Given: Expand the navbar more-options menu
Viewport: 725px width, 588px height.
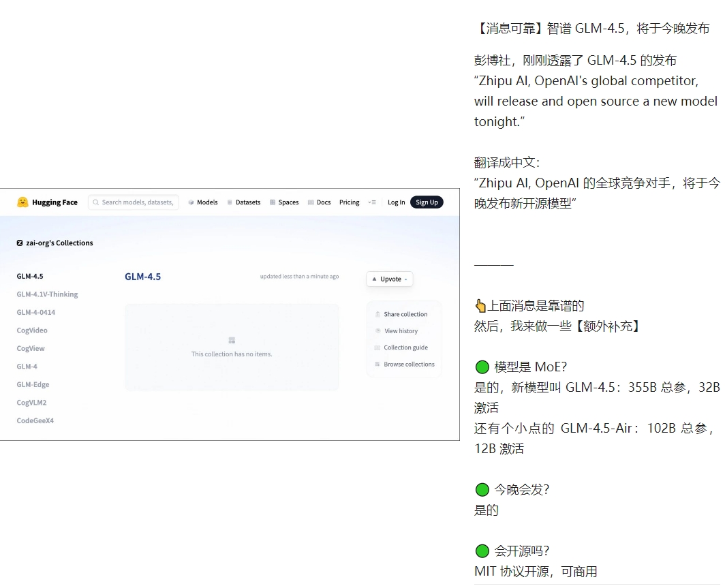Looking at the screenshot, I should (372, 202).
